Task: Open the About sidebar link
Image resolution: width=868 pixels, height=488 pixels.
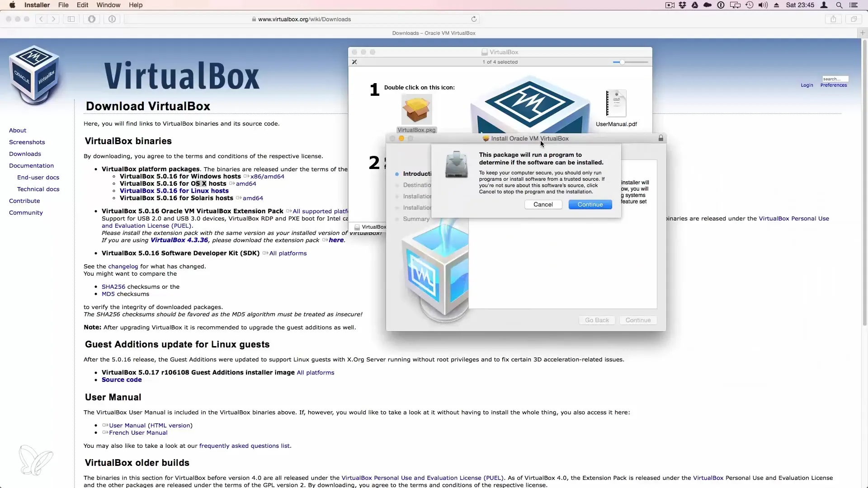Action: 18,130
